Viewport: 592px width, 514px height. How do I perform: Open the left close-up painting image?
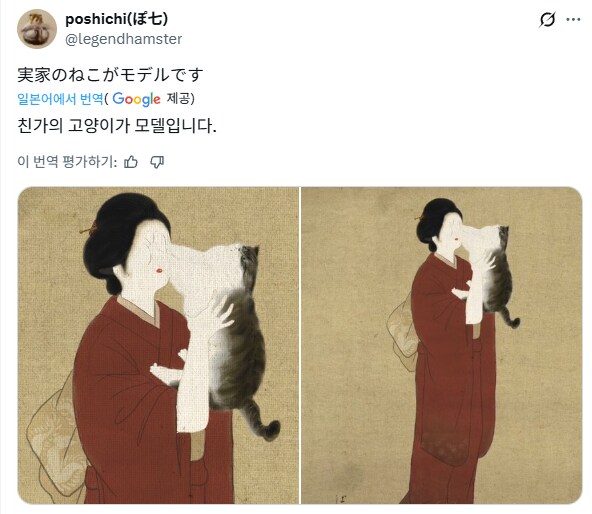click(x=158, y=345)
